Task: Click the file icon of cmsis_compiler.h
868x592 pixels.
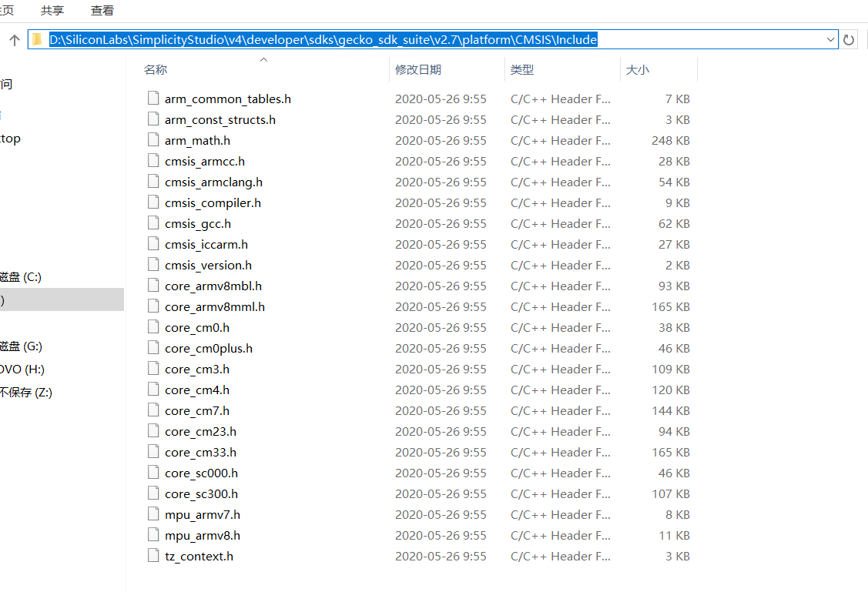Action: (153, 202)
